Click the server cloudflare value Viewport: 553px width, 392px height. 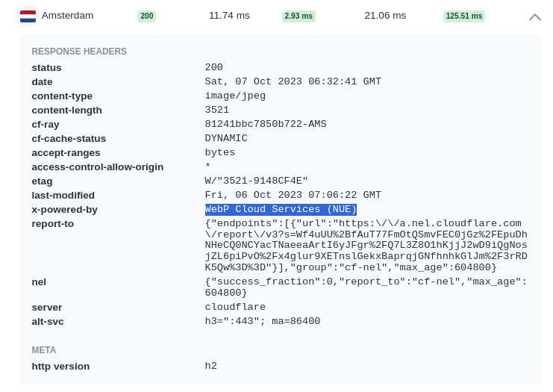tap(235, 307)
